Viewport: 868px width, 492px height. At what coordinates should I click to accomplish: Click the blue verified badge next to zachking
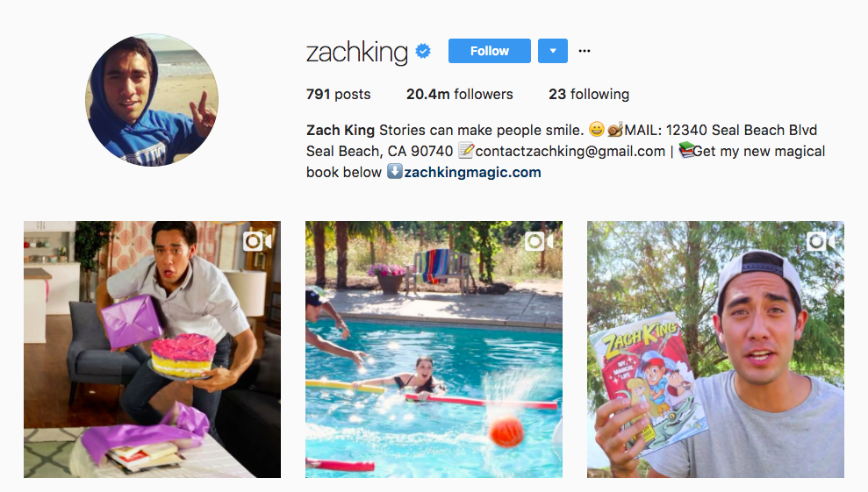pyautogui.click(x=423, y=51)
